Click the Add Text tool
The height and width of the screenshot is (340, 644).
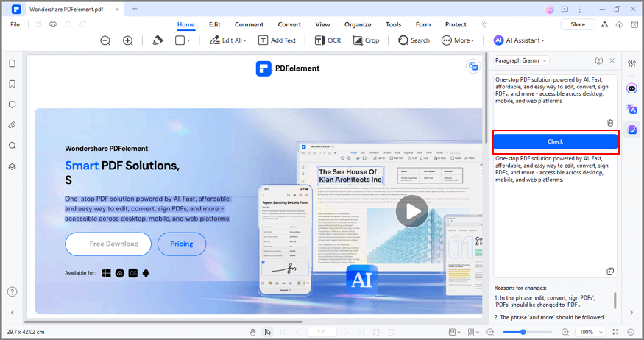[277, 40]
